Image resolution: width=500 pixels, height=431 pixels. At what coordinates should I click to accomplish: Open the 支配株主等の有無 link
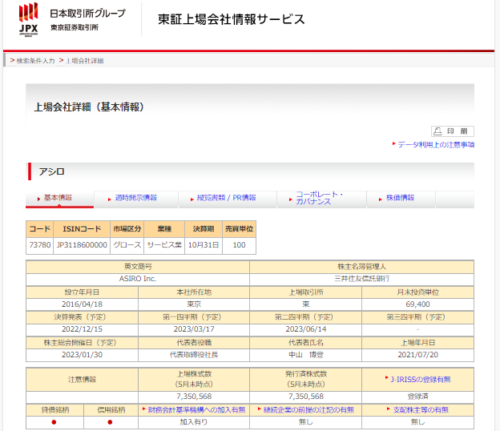tap(421, 410)
